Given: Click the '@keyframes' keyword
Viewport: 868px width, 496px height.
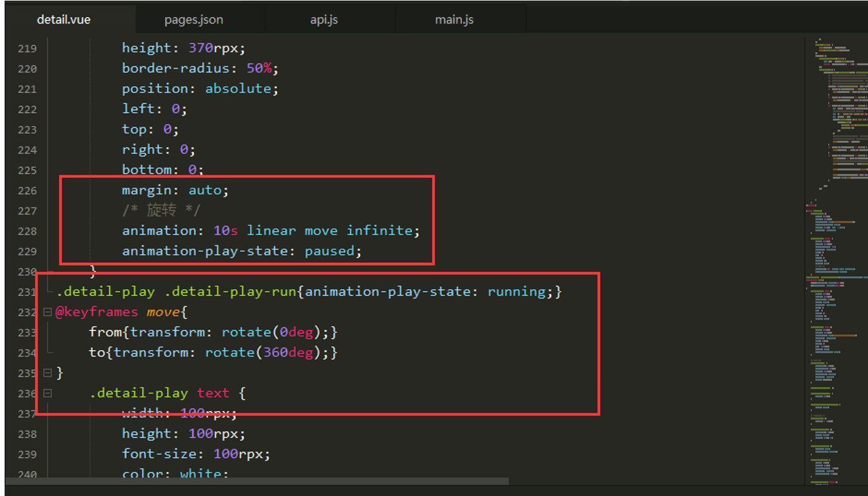Looking at the screenshot, I should [x=97, y=312].
